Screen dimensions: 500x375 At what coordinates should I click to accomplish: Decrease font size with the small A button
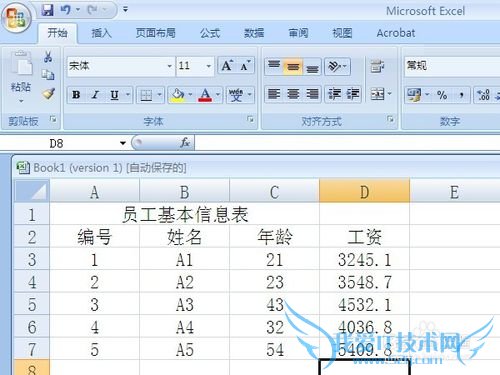pos(245,66)
